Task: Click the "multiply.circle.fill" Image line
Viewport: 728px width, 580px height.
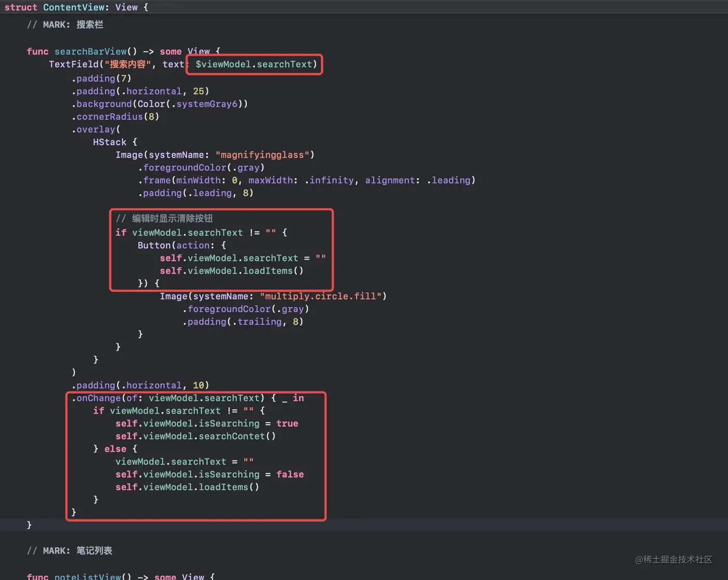Action: (273, 296)
